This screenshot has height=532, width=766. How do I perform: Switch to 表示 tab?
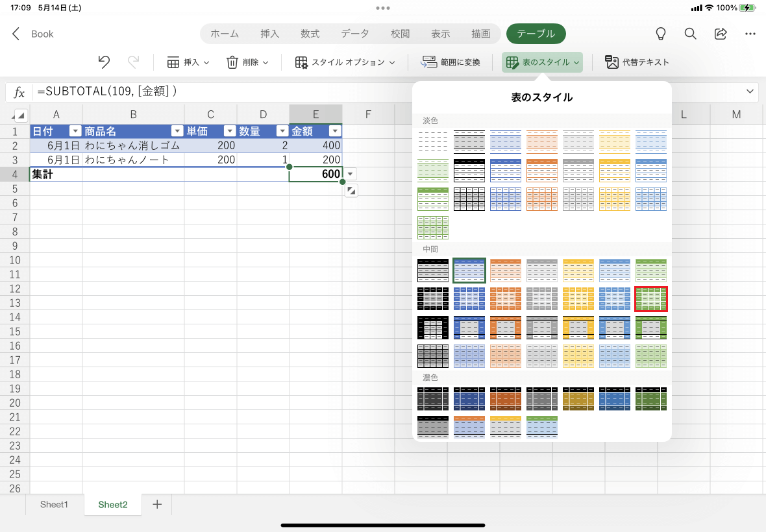pos(440,34)
